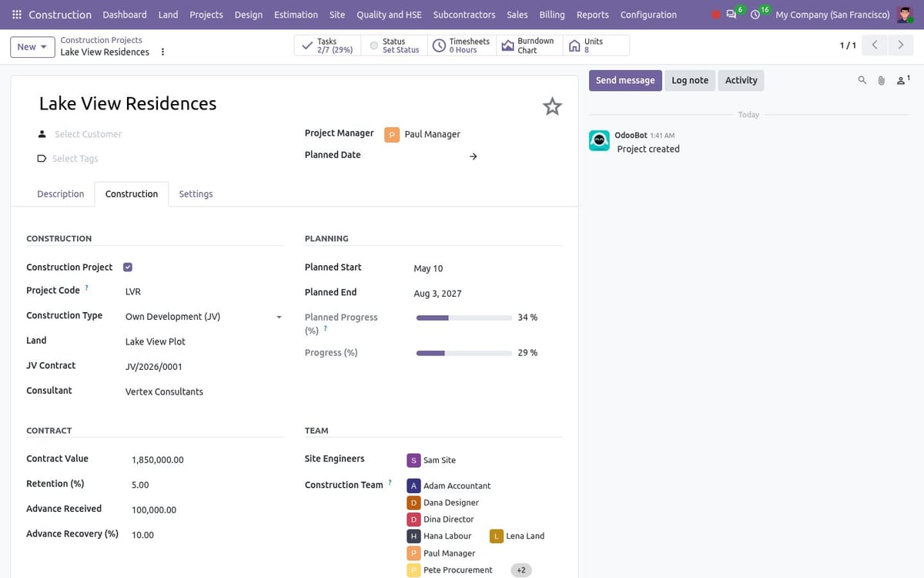Click the OdooBot avatar

click(599, 140)
